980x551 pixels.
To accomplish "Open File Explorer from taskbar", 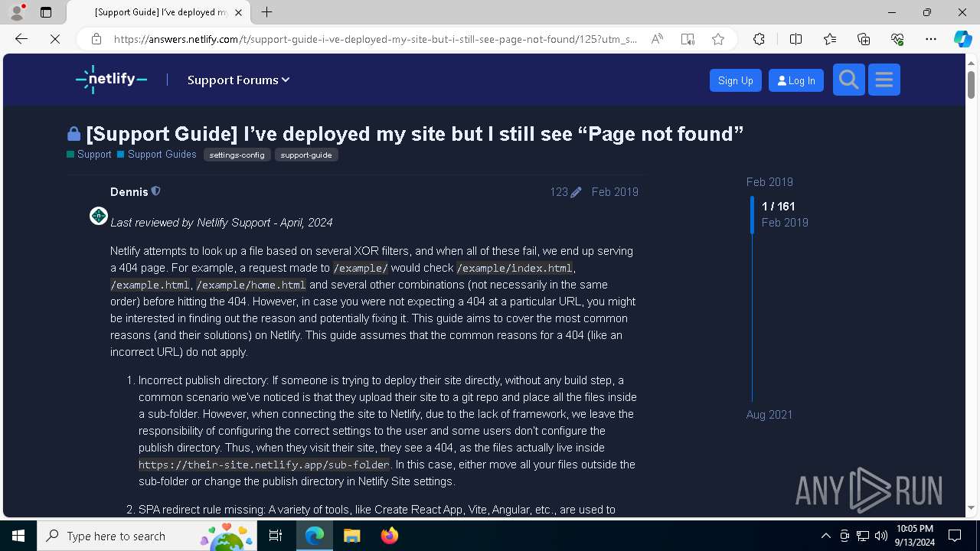I will [x=351, y=536].
